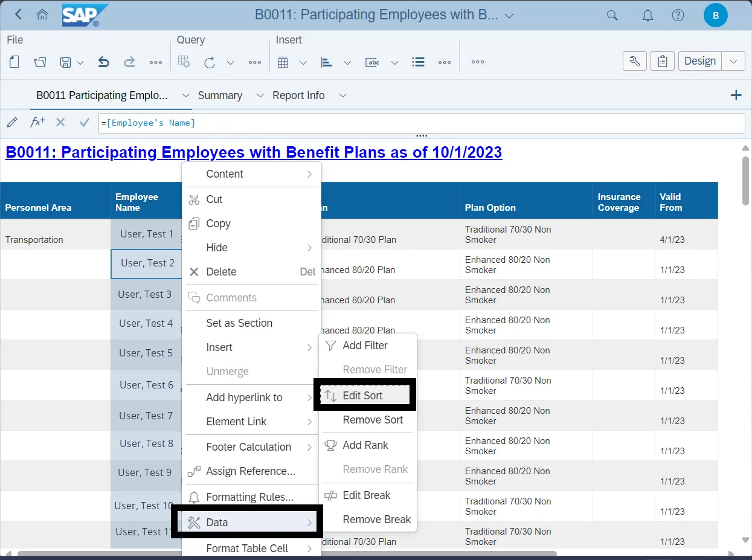
Task: Expand the report title dropdown chevron
Action: [x=509, y=16]
